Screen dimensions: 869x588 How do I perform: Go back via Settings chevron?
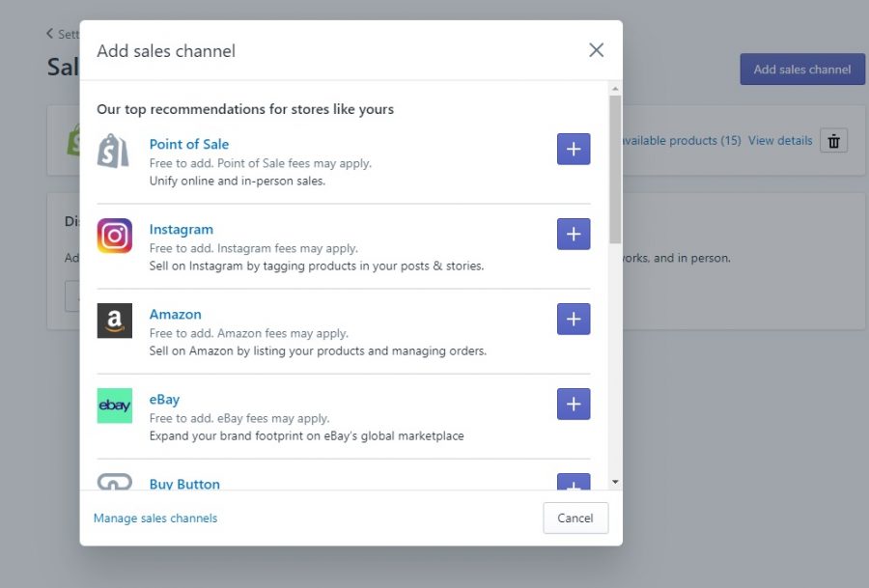click(x=50, y=34)
